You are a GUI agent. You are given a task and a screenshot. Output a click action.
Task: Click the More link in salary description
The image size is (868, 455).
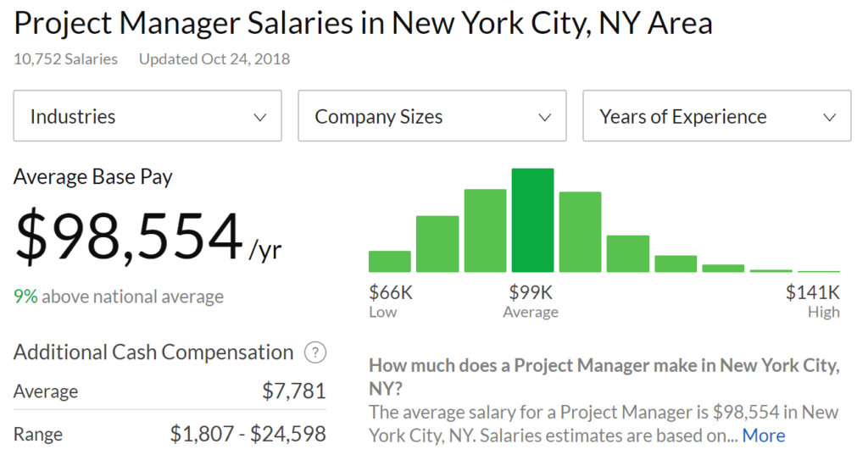(x=763, y=436)
